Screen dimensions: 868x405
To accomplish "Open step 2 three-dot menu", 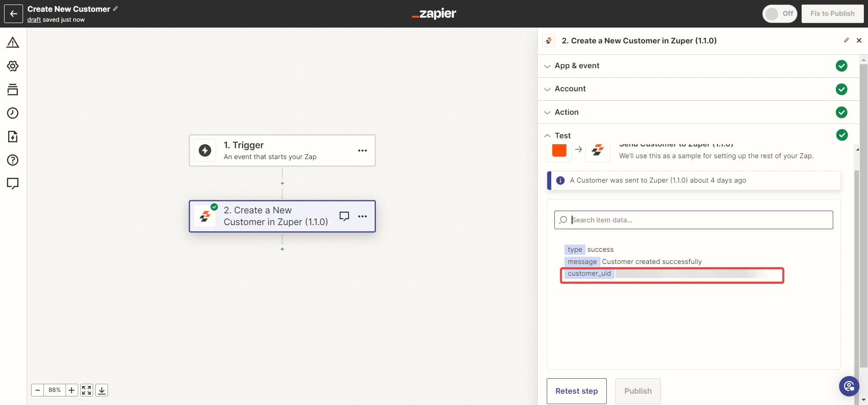I will coord(362,216).
